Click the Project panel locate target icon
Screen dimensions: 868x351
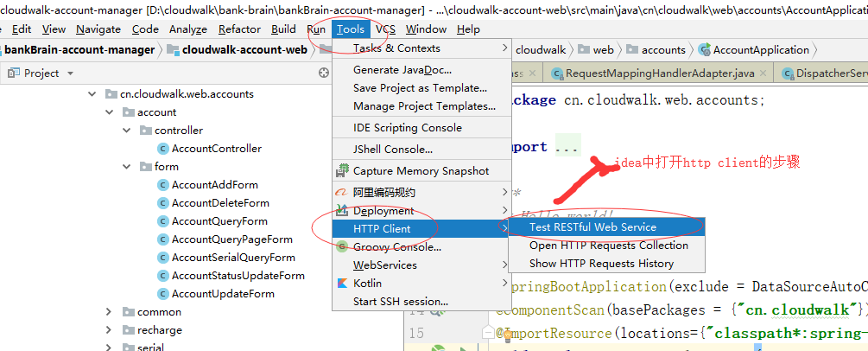click(325, 73)
